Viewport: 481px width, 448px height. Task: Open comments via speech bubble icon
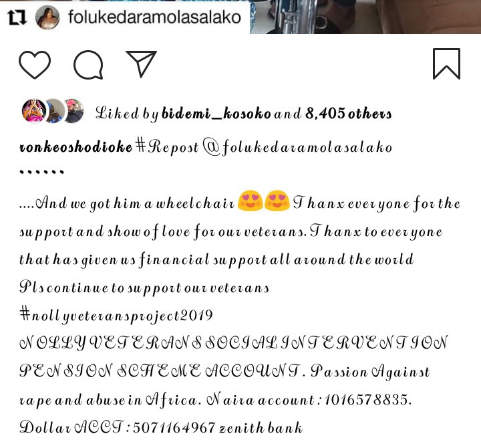(88, 64)
